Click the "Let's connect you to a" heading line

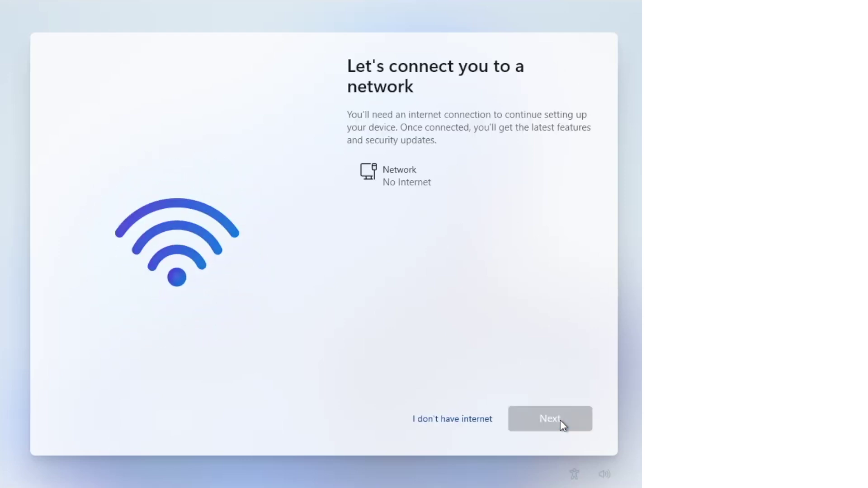point(435,66)
